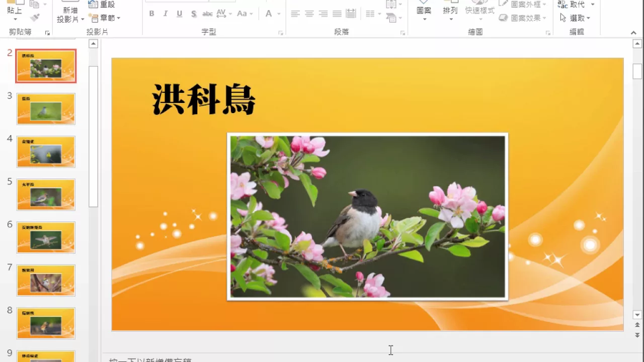644x362 pixels.
Task: Open the 圖案 shapes dropdown
Action: [424, 19]
